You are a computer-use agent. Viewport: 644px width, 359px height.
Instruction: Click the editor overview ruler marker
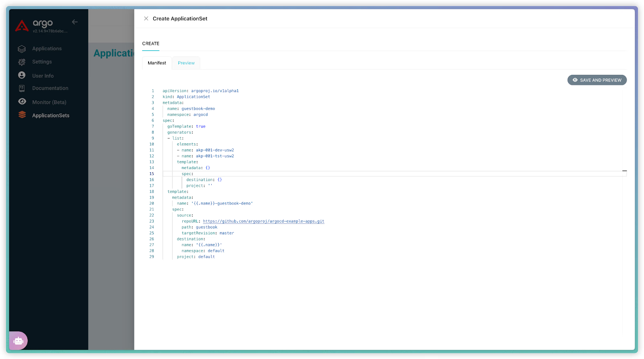point(624,171)
